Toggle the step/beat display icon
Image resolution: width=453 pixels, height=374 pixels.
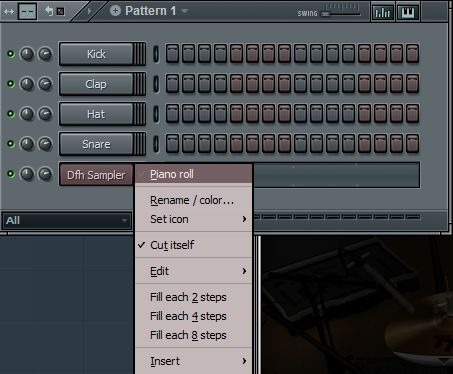(27, 12)
